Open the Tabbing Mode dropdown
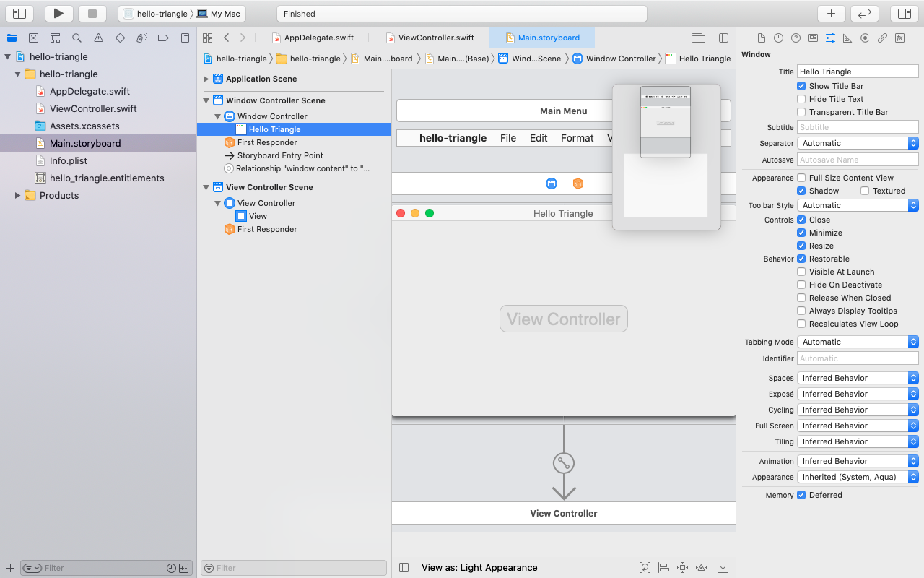This screenshot has height=578, width=924. [x=858, y=342]
